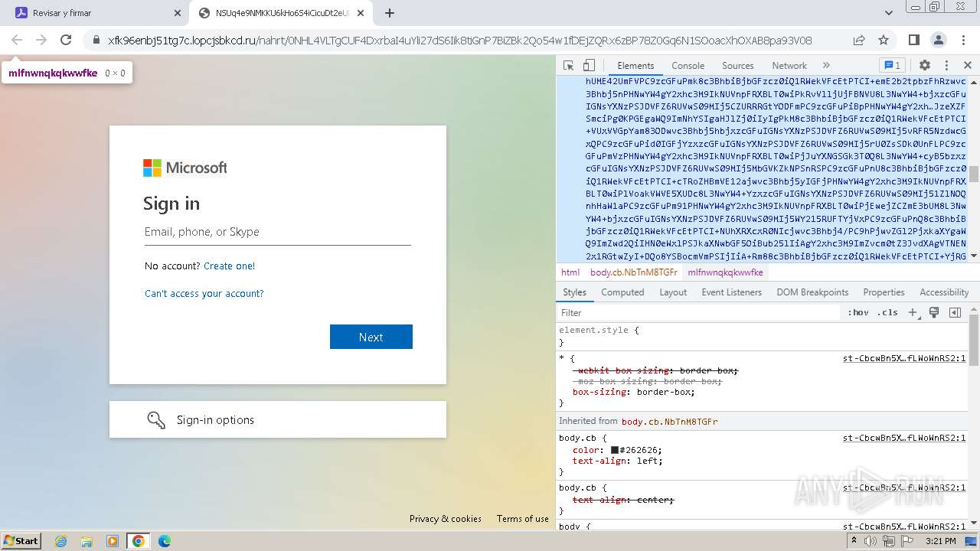Click the element.style rule header

597,330
